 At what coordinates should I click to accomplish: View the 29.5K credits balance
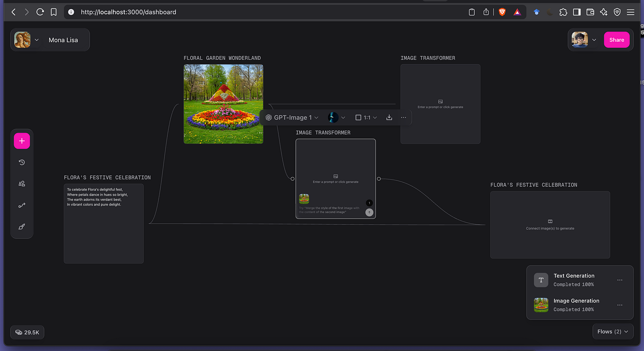click(x=27, y=333)
